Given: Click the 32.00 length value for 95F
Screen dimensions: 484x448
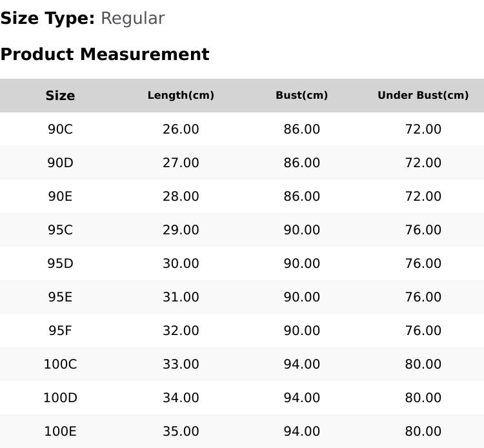Looking at the screenshot, I should point(181,331).
